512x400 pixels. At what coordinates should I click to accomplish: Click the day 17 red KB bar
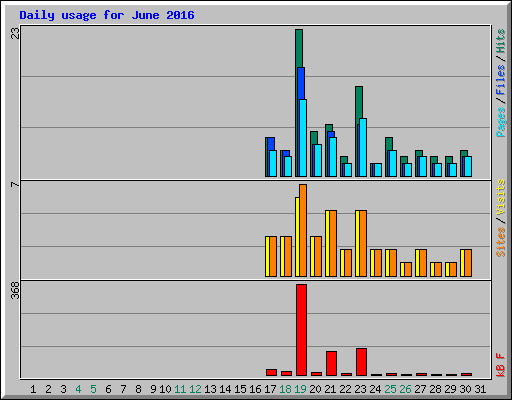[271, 372]
